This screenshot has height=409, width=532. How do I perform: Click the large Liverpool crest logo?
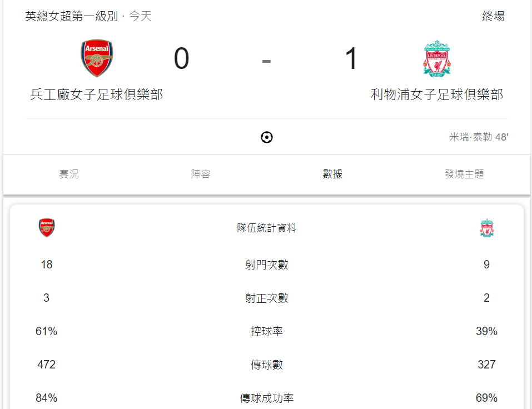coord(436,58)
